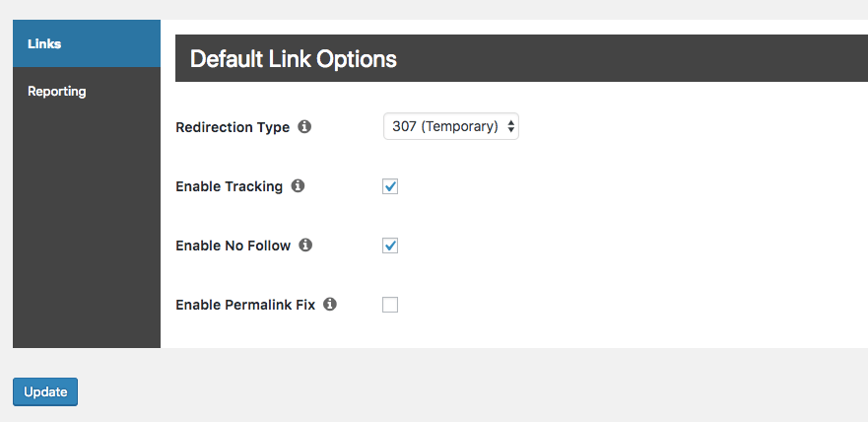Click info icon beside Enable Permalink Fix
The height and width of the screenshot is (422, 868).
coord(330,304)
